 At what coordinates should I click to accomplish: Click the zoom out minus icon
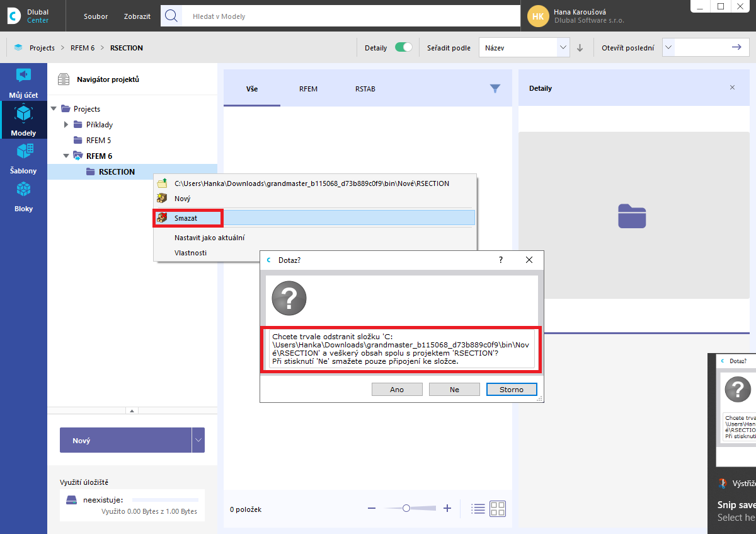pyautogui.click(x=372, y=508)
